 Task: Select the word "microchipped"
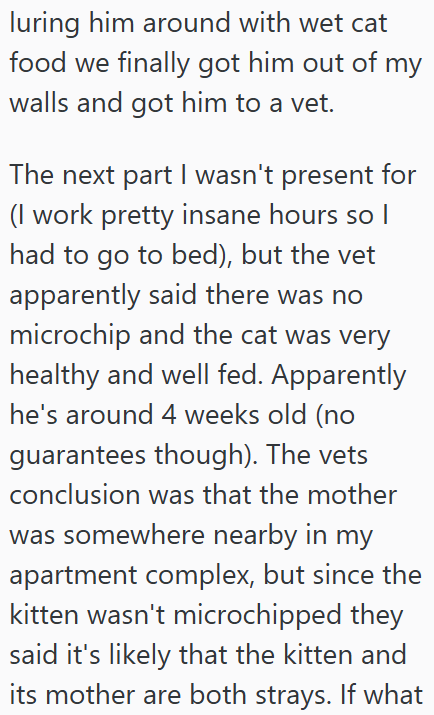(x=258, y=615)
